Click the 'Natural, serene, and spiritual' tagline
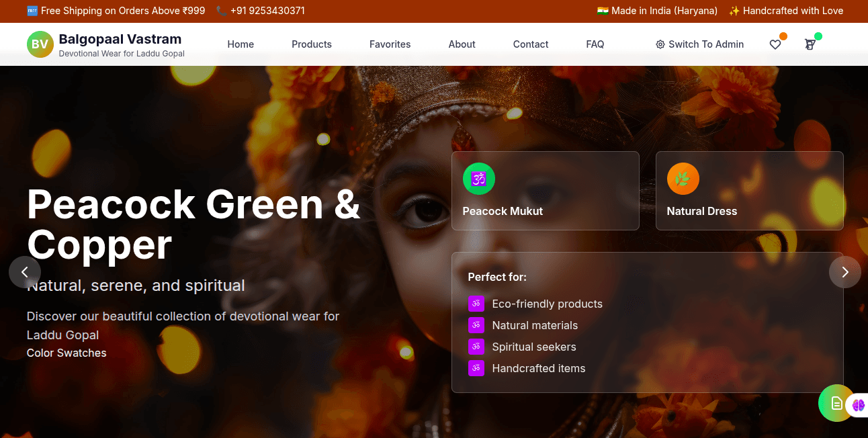Image resolution: width=868 pixels, height=438 pixels. 136,286
